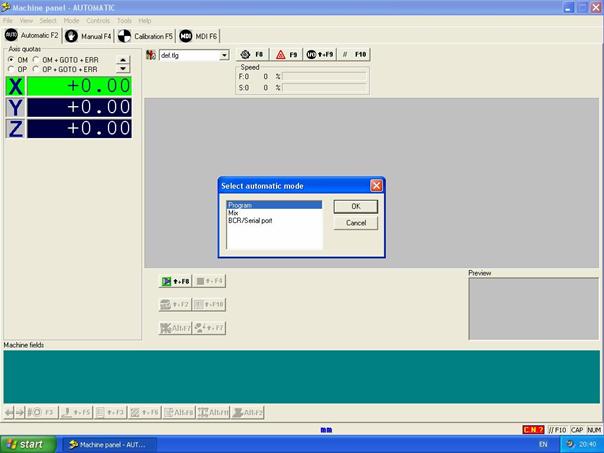Image resolution: width=604 pixels, height=453 pixels.
Task: Click the axis quotas down arrow
Action: 123,69
